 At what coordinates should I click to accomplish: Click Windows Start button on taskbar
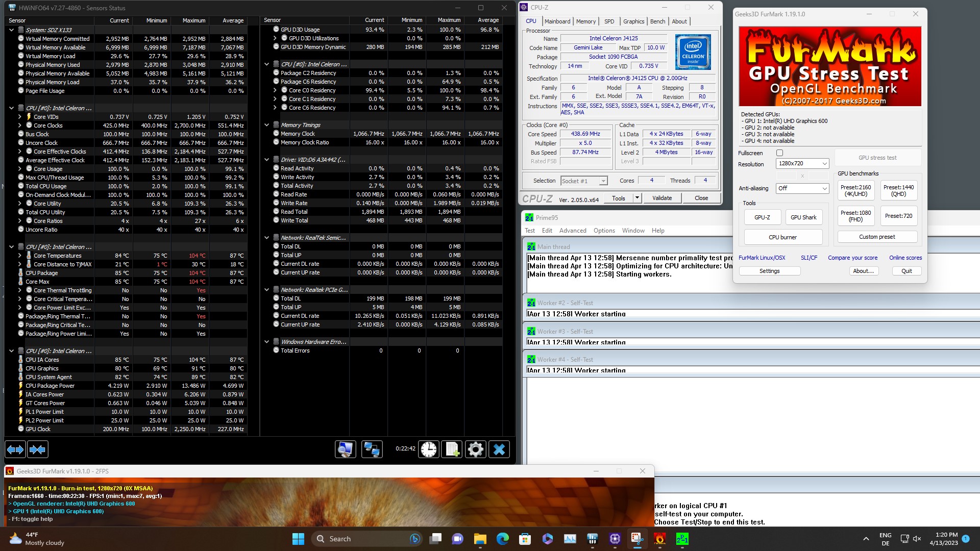click(x=298, y=539)
